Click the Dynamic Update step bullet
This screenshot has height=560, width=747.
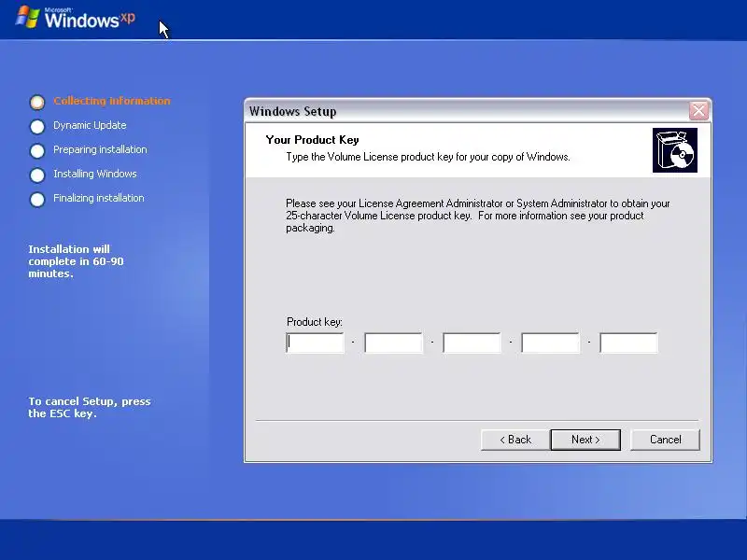tap(37, 126)
